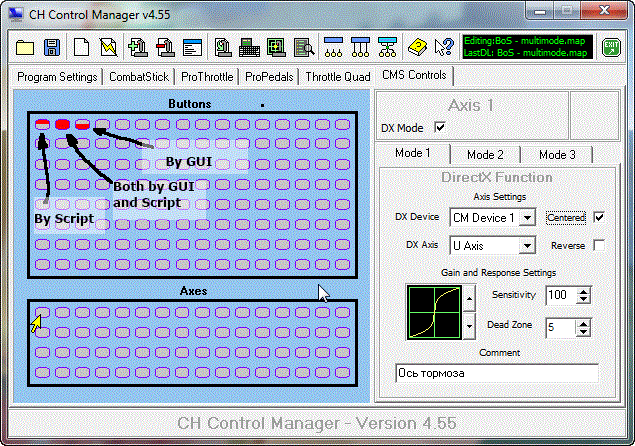Minimize the CH Control Manager window
The height and width of the screenshot is (446, 635).
coord(539,11)
